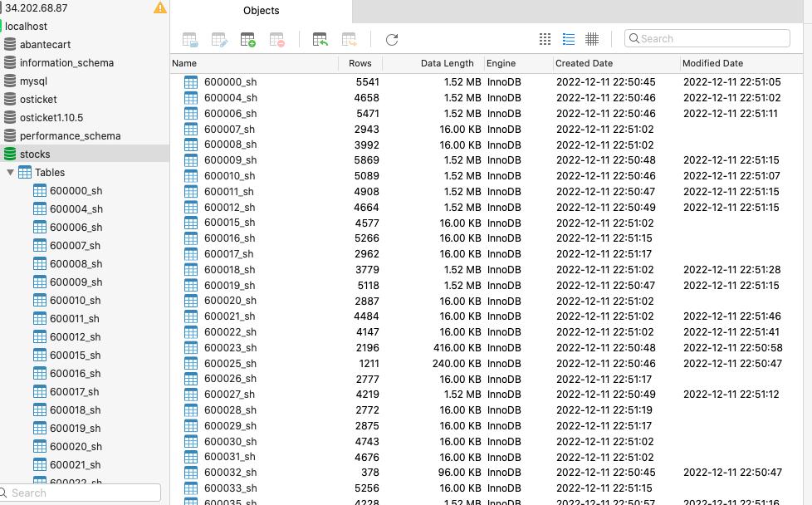The image size is (812, 505).
Task: Sort by the Rows column header
Action: [360, 63]
